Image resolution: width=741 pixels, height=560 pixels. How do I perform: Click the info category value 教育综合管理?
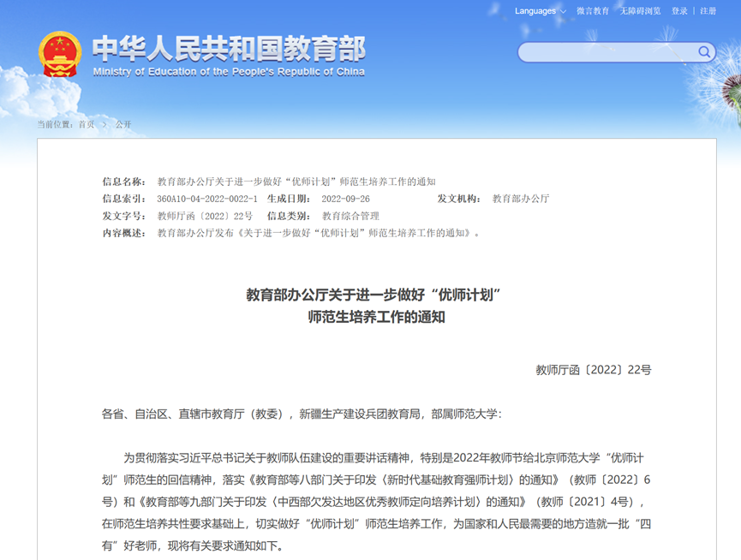click(350, 217)
